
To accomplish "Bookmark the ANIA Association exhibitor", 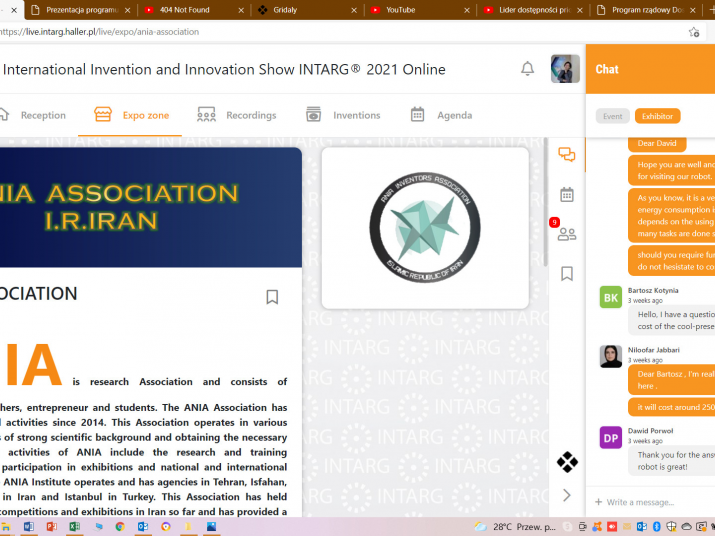I will [272, 297].
